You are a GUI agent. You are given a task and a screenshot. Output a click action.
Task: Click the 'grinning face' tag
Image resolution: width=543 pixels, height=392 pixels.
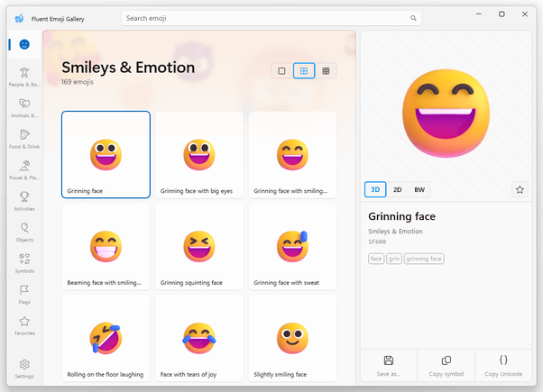424,259
